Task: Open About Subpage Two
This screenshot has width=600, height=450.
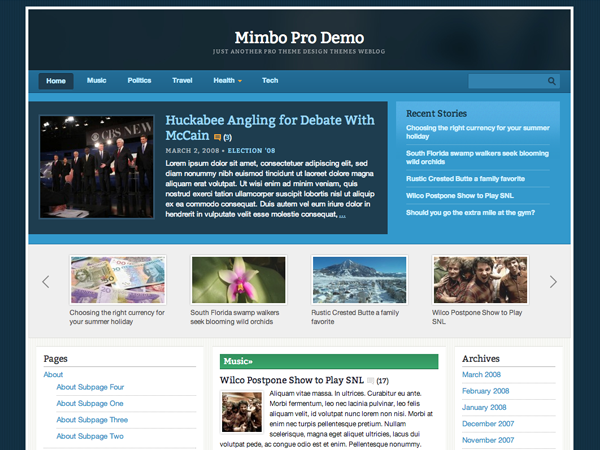Action: pos(90,436)
